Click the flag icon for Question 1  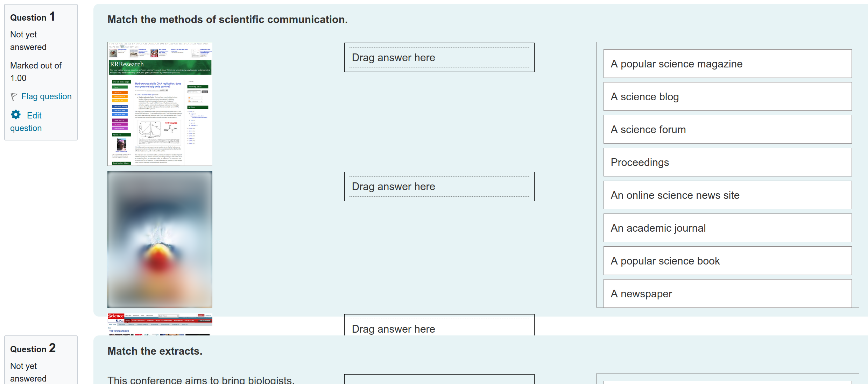[14, 97]
